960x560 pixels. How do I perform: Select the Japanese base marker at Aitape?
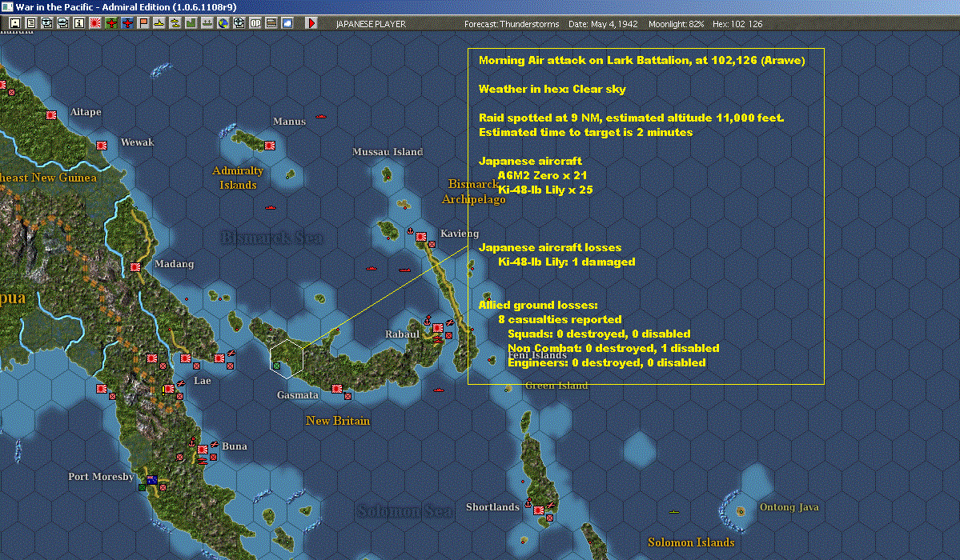51,115
